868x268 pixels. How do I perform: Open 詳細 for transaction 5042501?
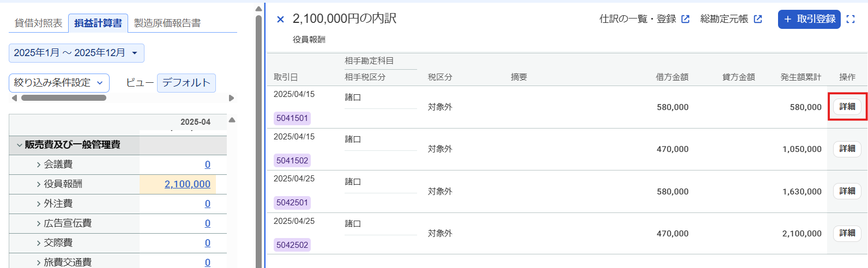click(847, 191)
